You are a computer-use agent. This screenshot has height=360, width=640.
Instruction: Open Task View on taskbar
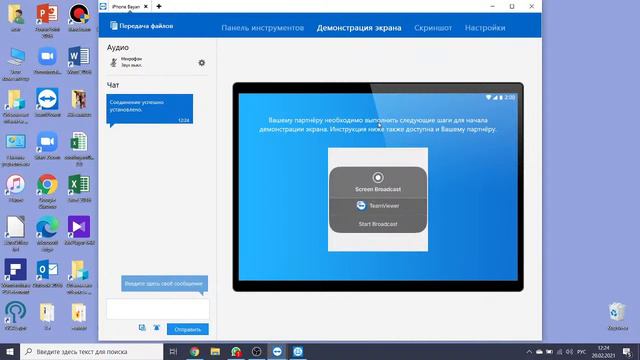pos(173,351)
